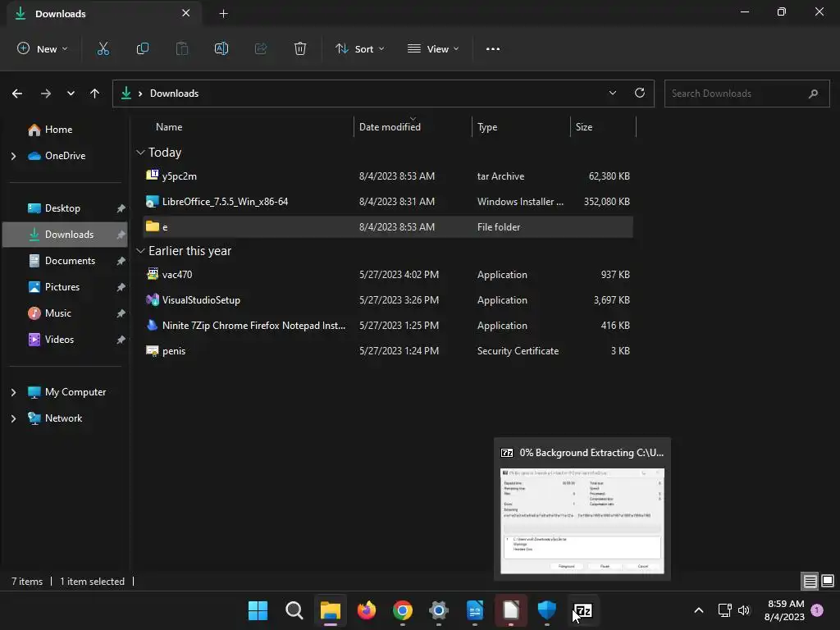The width and height of the screenshot is (840, 630).
Task: Open the See more ellipsis menu
Action: [x=493, y=48]
